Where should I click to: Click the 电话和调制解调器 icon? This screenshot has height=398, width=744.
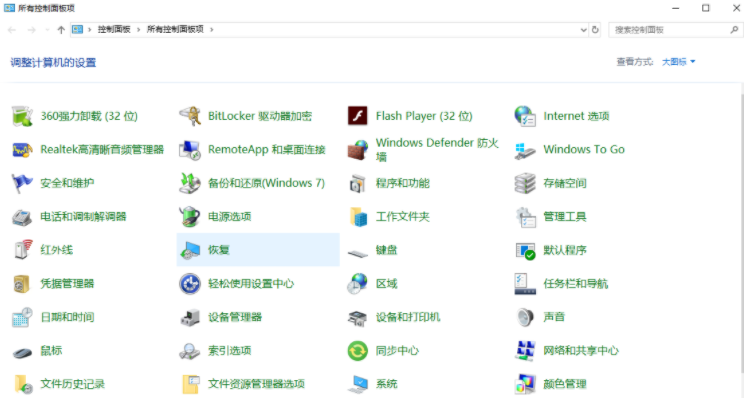(22, 217)
